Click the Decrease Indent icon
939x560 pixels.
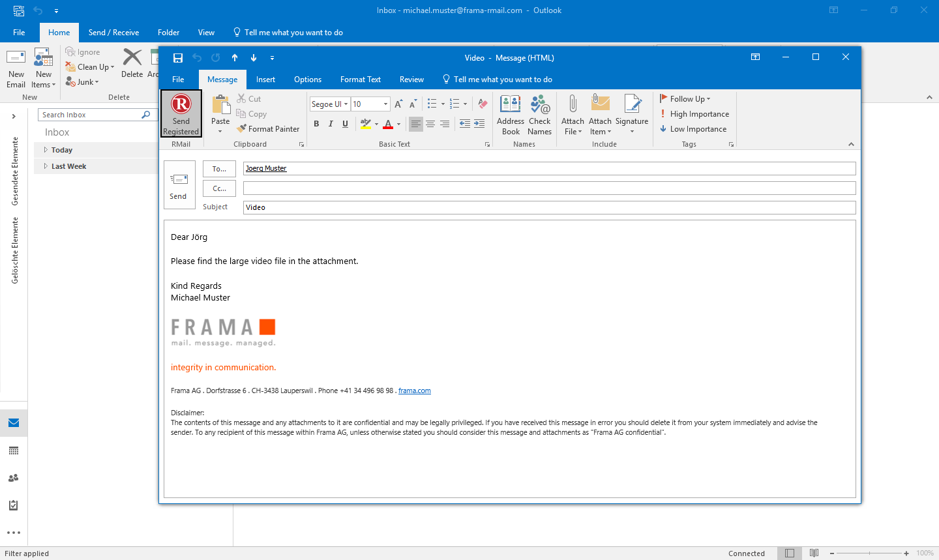click(x=465, y=124)
